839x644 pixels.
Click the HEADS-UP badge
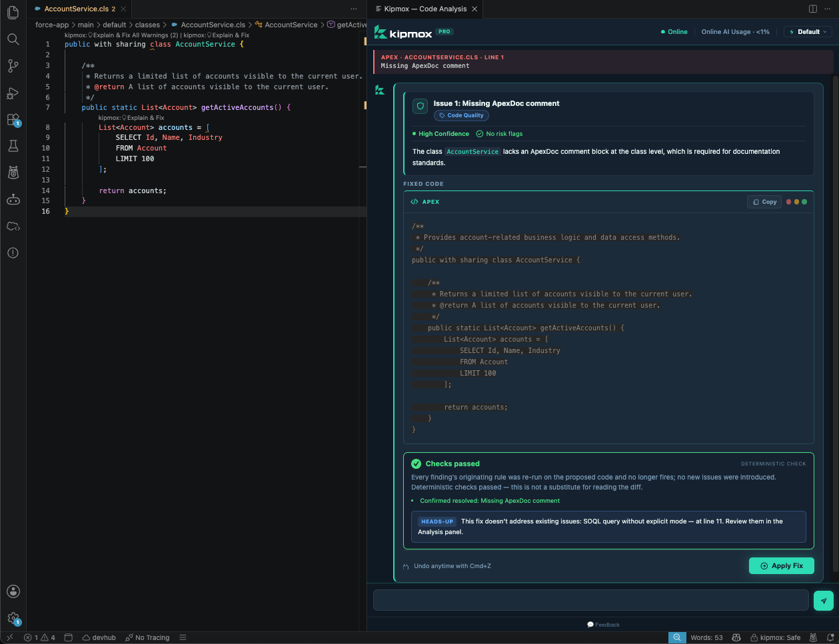coord(437,521)
